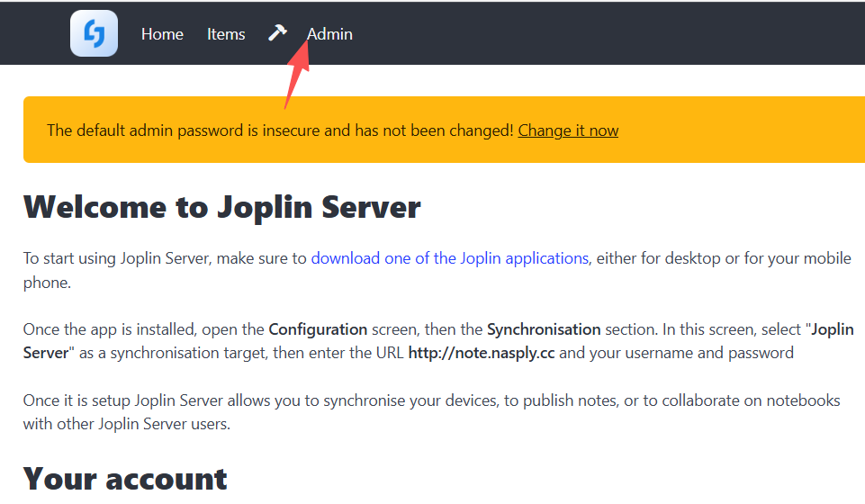The image size is (865, 504).
Task: Click the "Welcome to Joplin Server" heading
Action: (x=221, y=207)
